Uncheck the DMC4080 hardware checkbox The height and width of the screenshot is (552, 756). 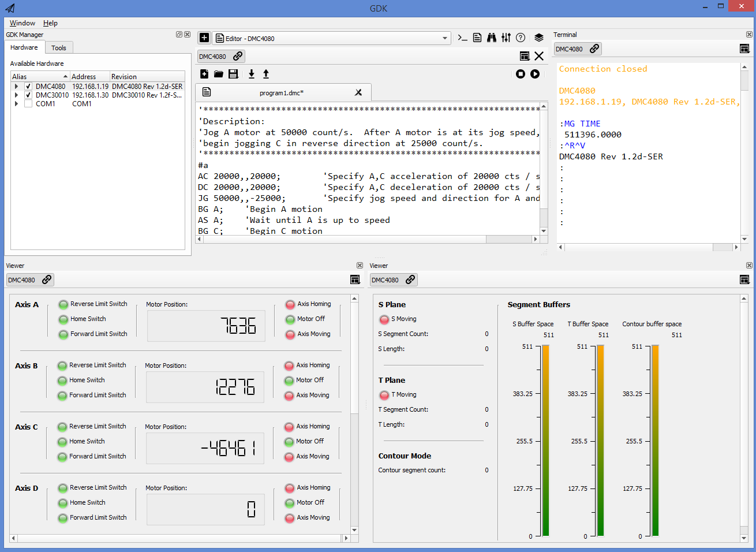(x=28, y=87)
